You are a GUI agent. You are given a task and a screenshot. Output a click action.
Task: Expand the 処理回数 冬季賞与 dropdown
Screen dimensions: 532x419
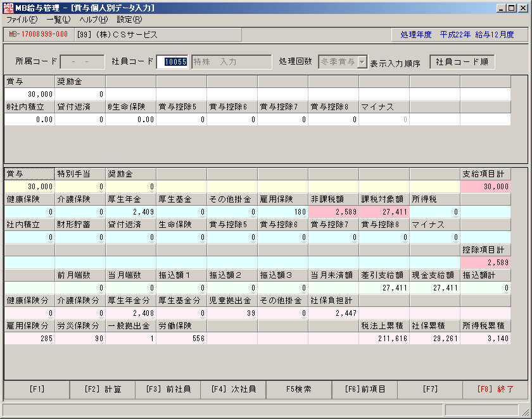(x=362, y=62)
